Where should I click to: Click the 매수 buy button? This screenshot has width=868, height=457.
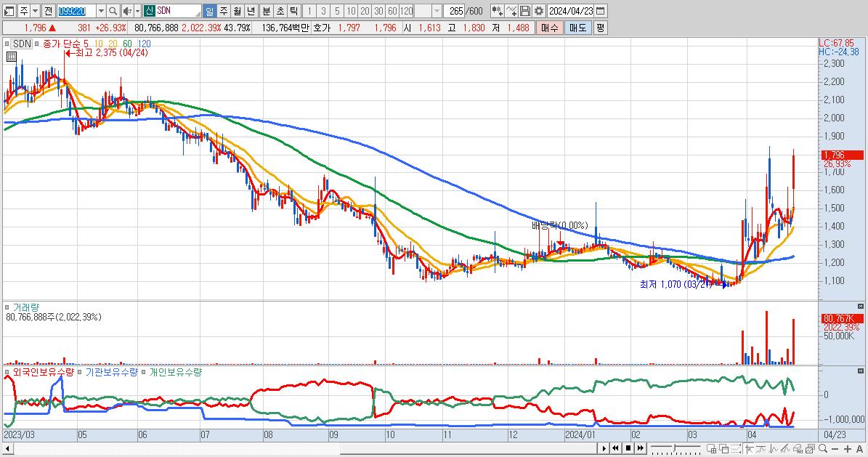[x=550, y=28]
